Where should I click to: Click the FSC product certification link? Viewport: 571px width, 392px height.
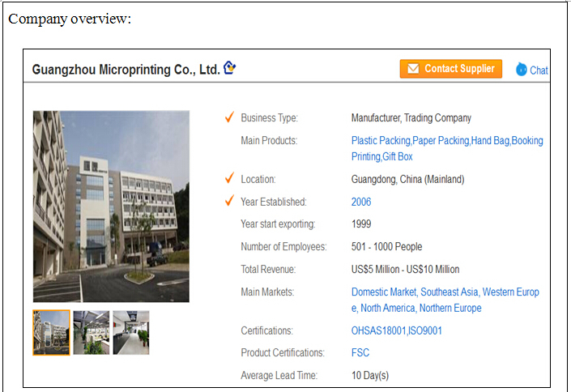pyautogui.click(x=360, y=353)
